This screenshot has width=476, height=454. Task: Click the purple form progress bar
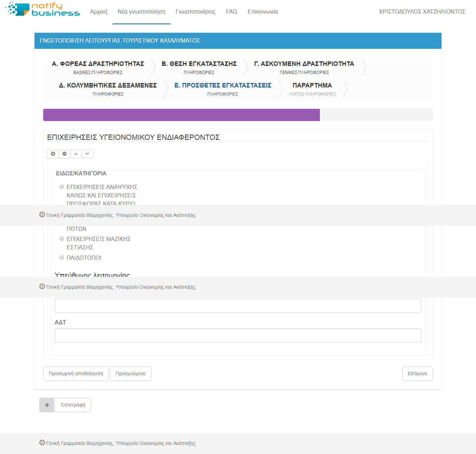click(182, 115)
